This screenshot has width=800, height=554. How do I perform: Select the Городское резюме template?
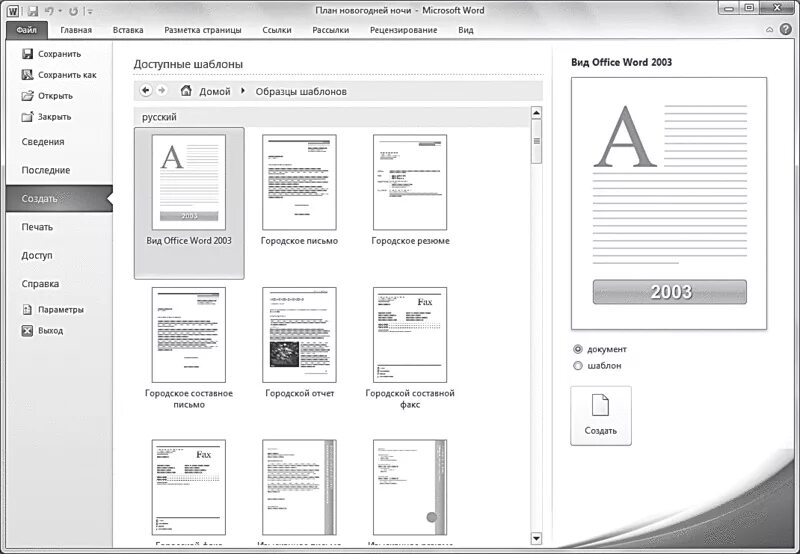[x=410, y=190]
